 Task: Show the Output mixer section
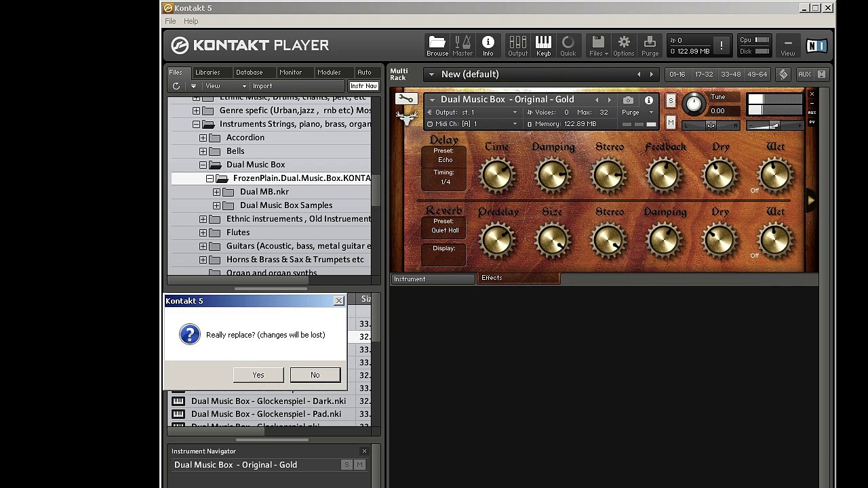click(517, 45)
